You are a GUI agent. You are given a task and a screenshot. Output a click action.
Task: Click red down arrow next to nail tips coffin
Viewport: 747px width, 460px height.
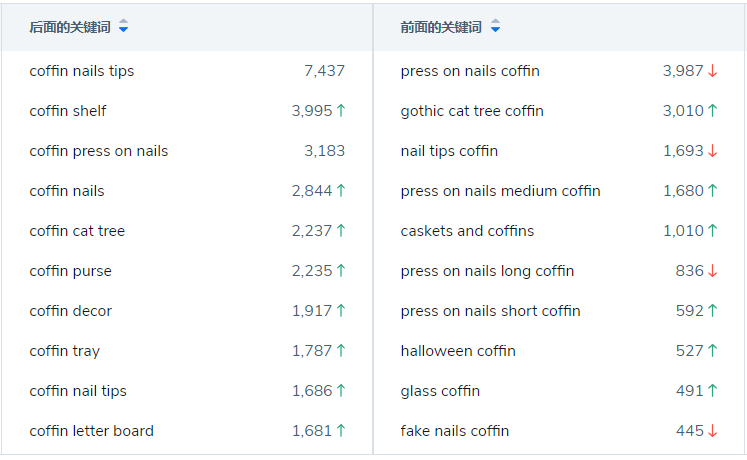pos(712,151)
